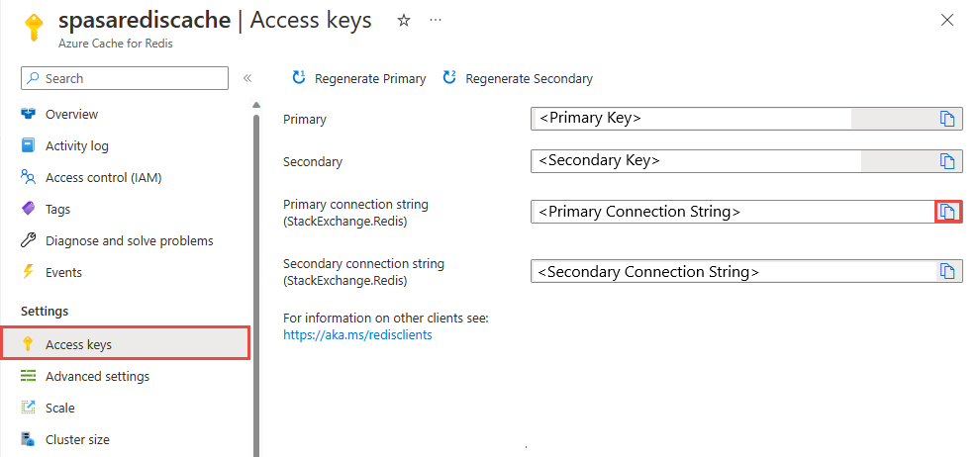Copy the Primary connection string
Image resolution: width=980 pixels, height=457 pixels.
(x=947, y=212)
